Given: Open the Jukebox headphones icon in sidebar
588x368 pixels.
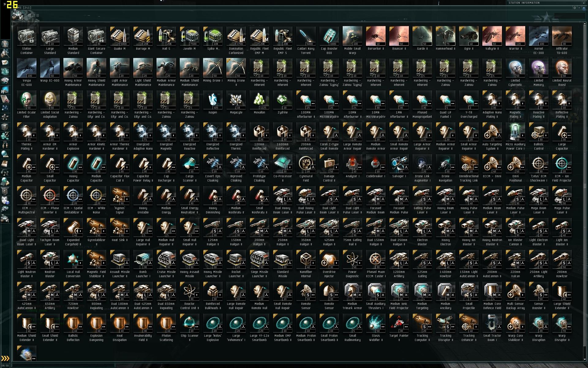Looking at the screenshot, I should pos(5,172).
